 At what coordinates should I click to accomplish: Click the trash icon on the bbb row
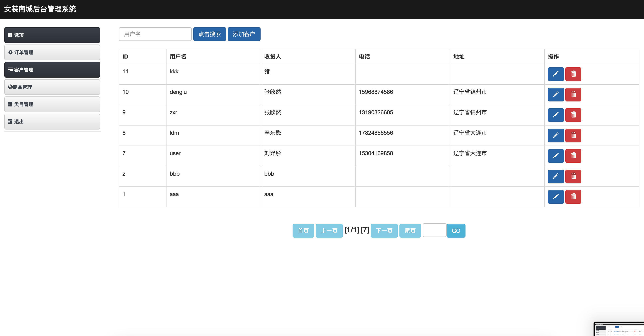click(573, 176)
